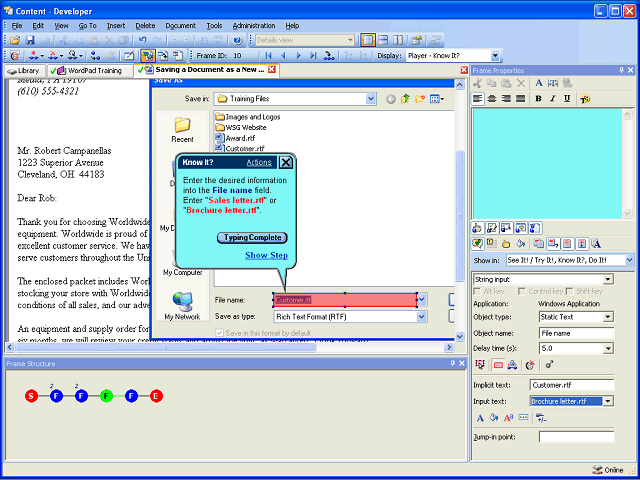The image size is (640, 480).
Task: Go to the first frame
Action: click(x=268, y=56)
